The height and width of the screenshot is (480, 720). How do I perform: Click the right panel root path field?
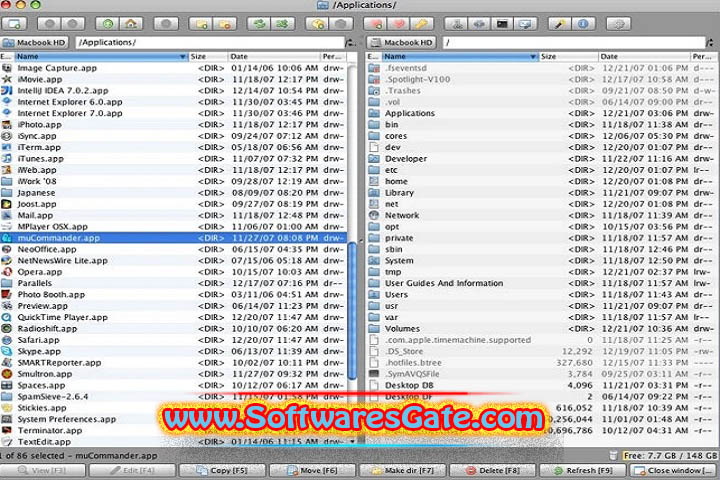tap(573, 43)
